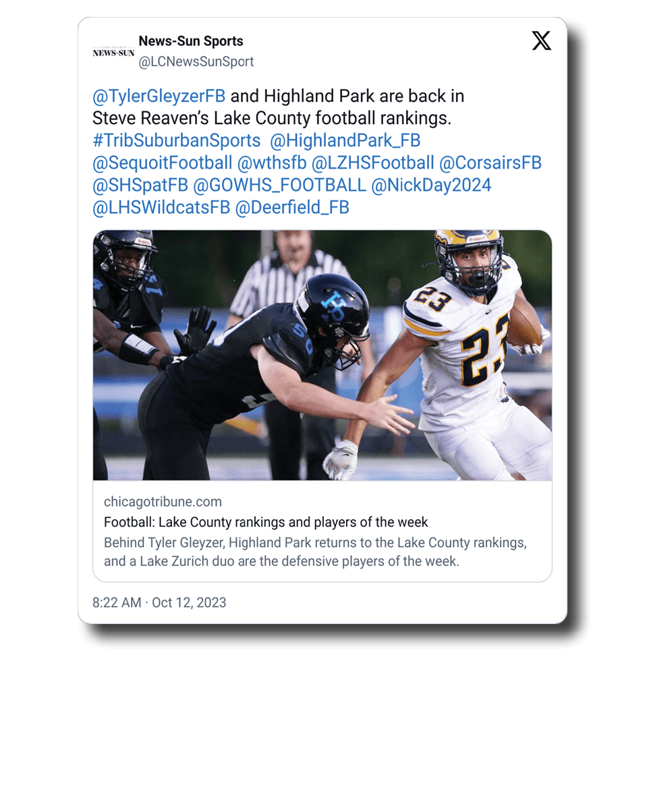Open the @TylerGleyzerFB mention
The width and height of the screenshot is (672, 794).
159,96
